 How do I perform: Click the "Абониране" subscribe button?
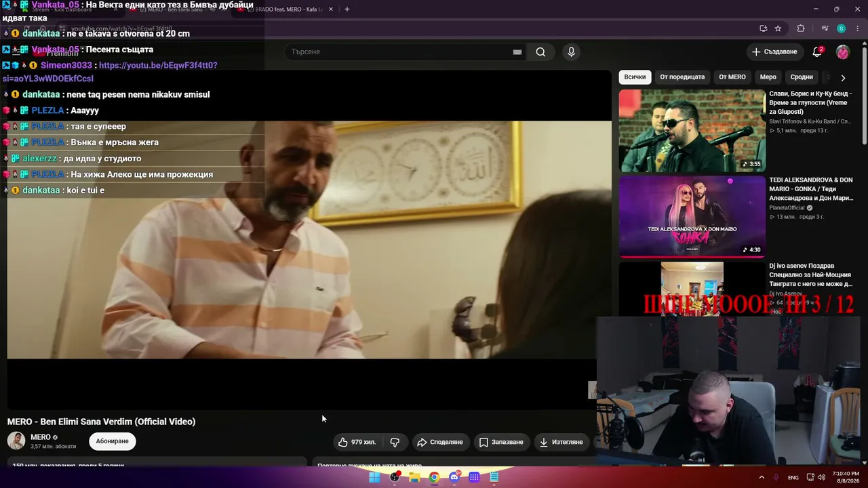point(112,441)
